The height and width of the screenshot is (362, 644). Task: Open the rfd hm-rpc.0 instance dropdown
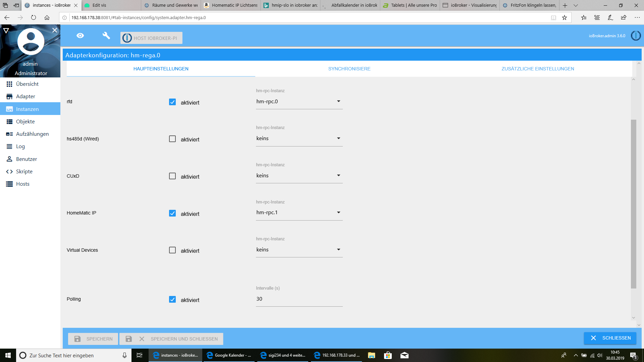pos(299,102)
